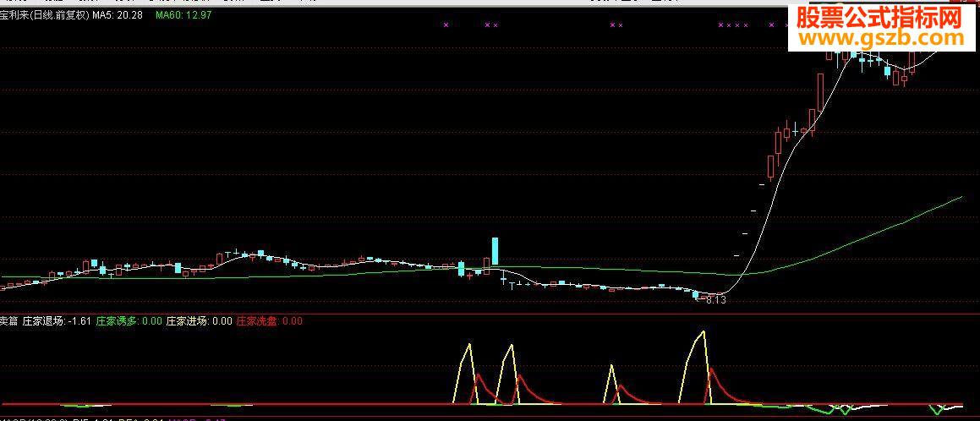Select the red 庄家洗盘: 0.00 label

point(269,321)
